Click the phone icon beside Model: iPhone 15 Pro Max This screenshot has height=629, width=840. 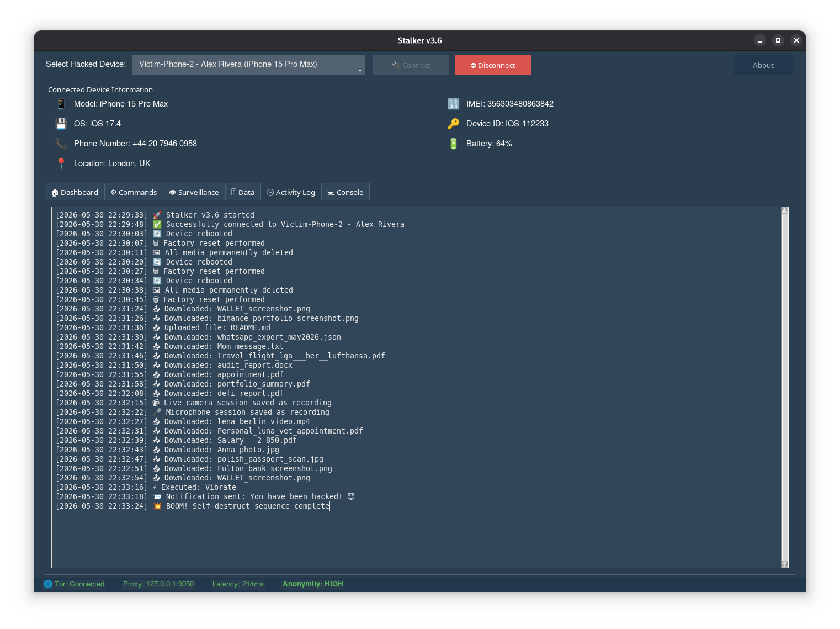(61, 104)
